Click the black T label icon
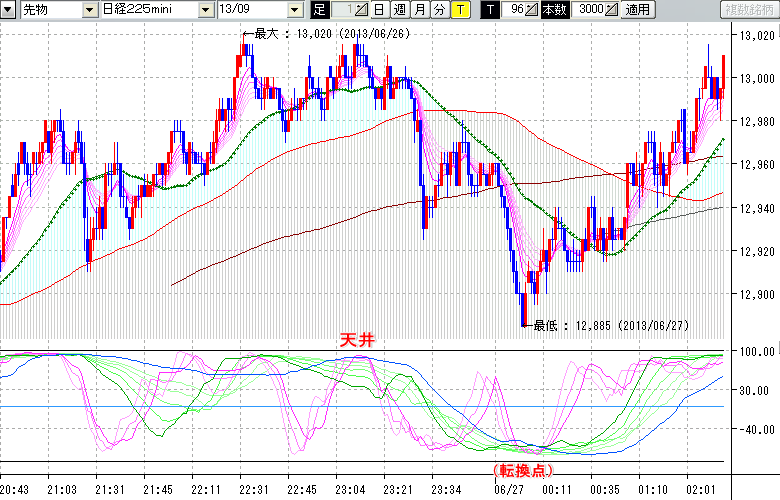The height and width of the screenshot is (500, 780). pyautogui.click(x=489, y=10)
